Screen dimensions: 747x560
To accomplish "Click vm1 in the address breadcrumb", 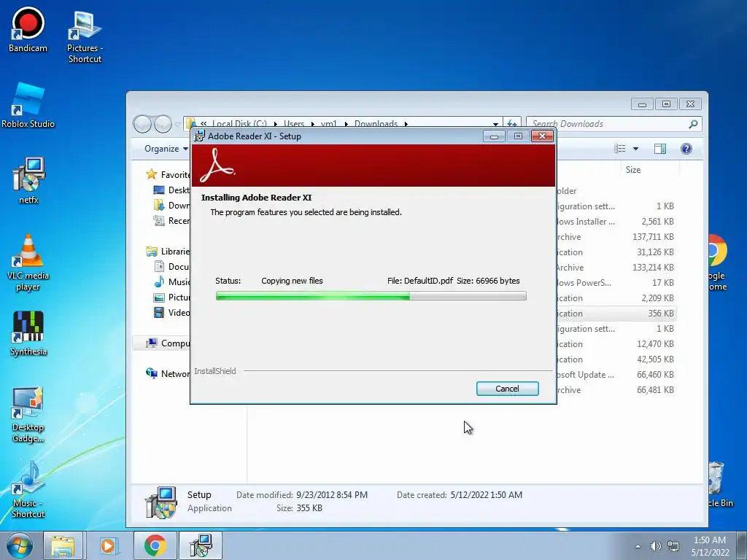I will (x=329, y=123).
